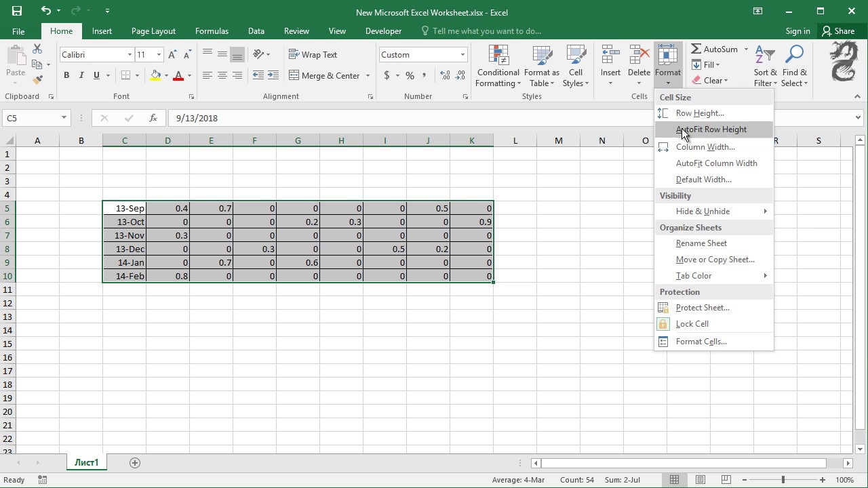Open the Data ribbon tab
The height and width of the screenshot is (488, 868).
pyautogui.click(x=256, y=31)
